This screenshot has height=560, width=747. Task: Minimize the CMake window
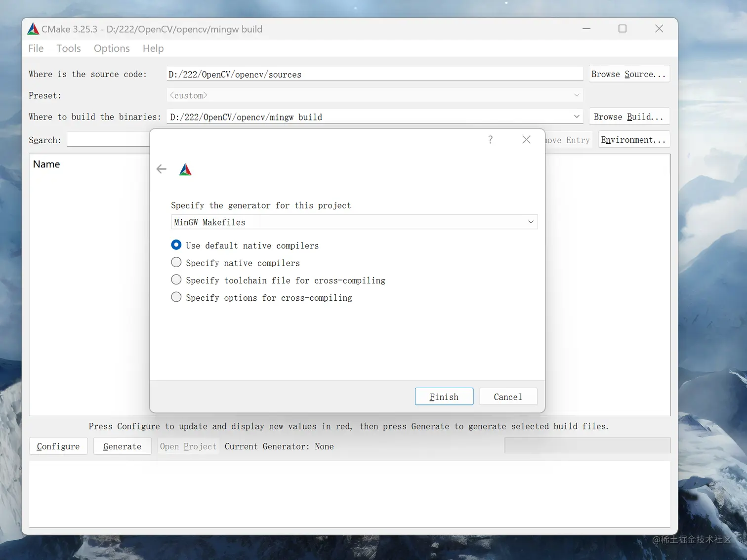(x=586, y=29)
